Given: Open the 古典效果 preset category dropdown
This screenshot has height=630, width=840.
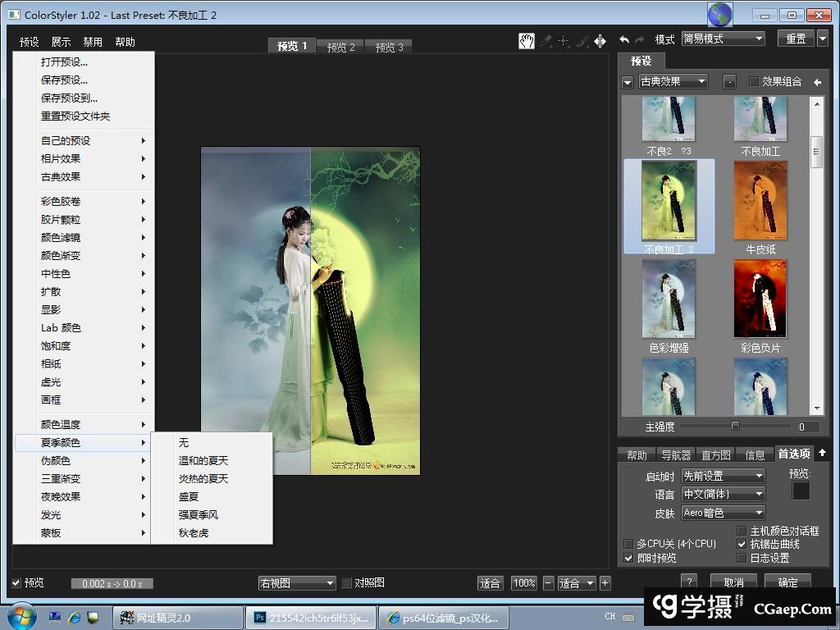Looking at the screenshot, I should pyautogui.click(x=673, y=81).
